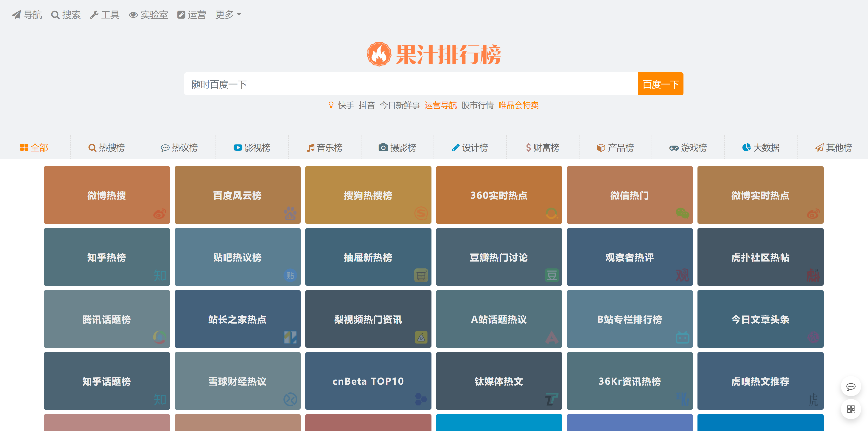Viewport: 868px width, 431px height.
Task: Focus the 随时百度一下 search field
Action: [411, 84]
